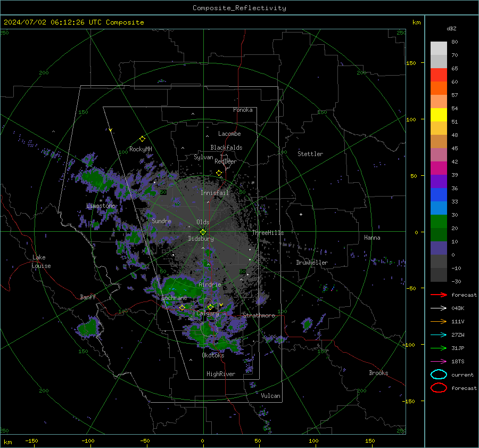Viewport: 479px width, 448px height.
Task: Click the -30 dBZ scale value
Action: [x=457, y=281]
